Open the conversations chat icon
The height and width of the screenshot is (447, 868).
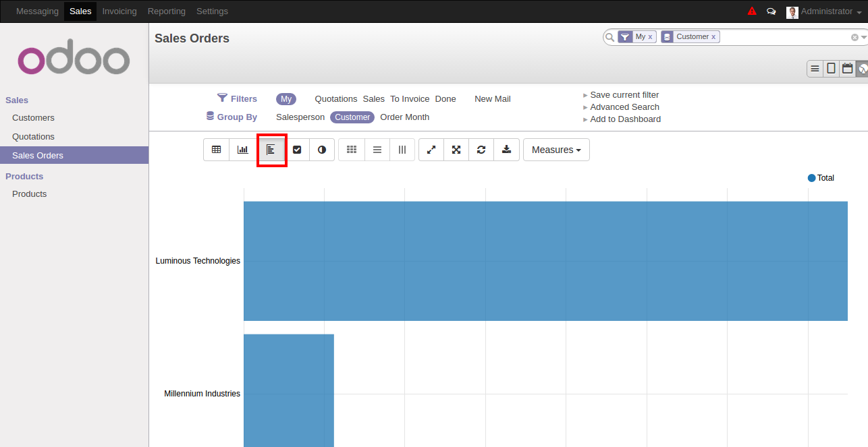771,11
